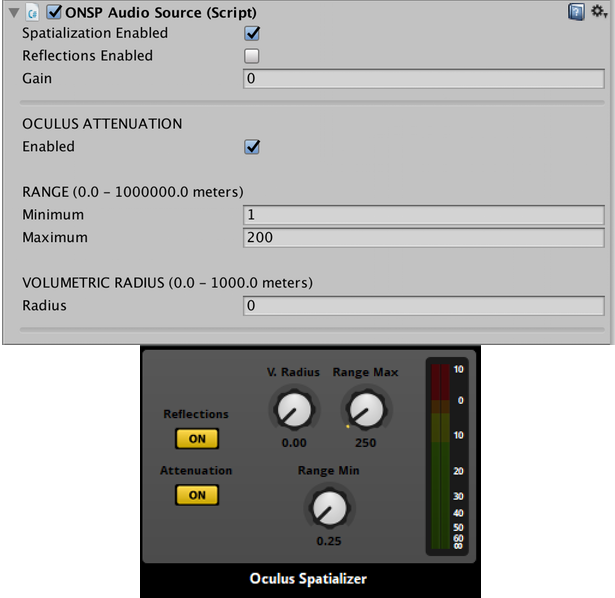This screenshot has height=598, width=615.
Task: Click the V. Radius knob
Action: click(292, 408)
